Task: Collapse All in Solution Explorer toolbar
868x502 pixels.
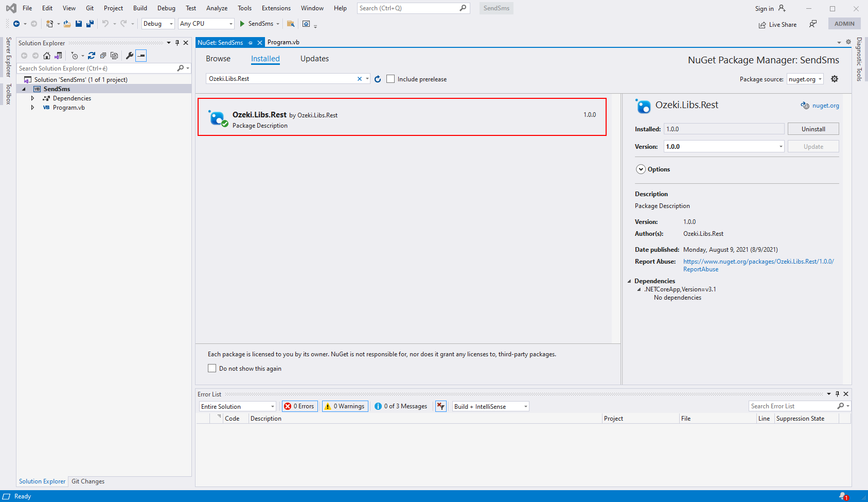Action: [103, 56]
